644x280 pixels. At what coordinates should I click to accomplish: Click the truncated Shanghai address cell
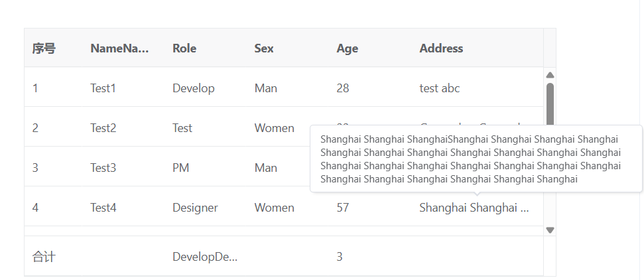click(x=474, y=208)
